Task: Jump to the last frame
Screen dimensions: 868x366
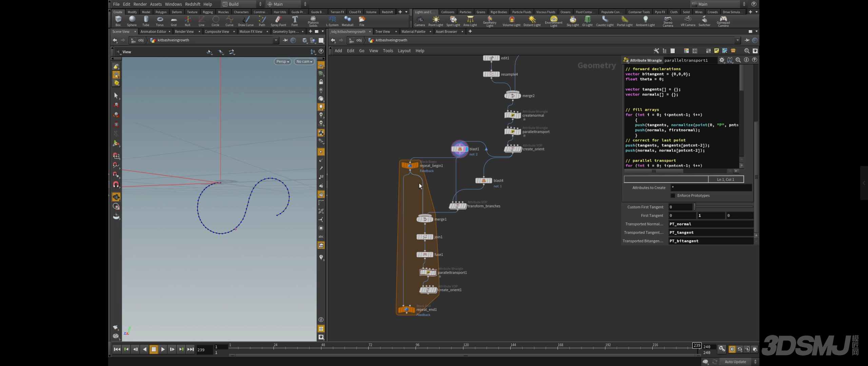Action: tap(191, 349)
